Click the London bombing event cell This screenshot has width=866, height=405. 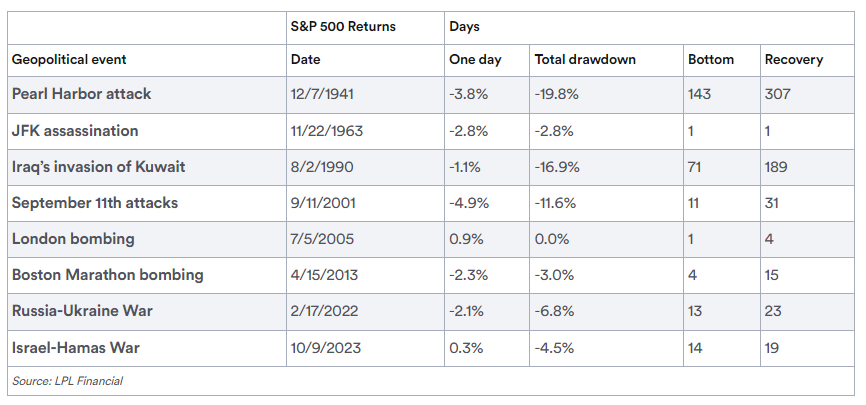tap(72, 239)
